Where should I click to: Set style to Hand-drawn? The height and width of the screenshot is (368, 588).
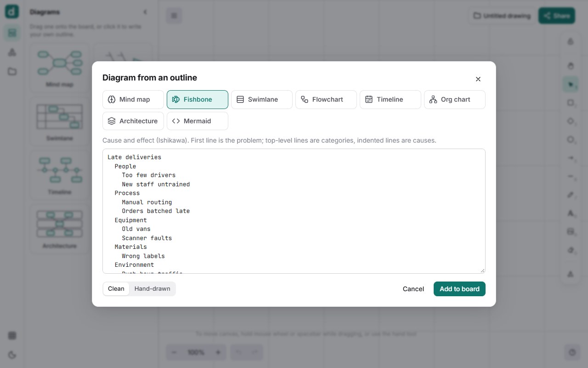tap(152, 289)
